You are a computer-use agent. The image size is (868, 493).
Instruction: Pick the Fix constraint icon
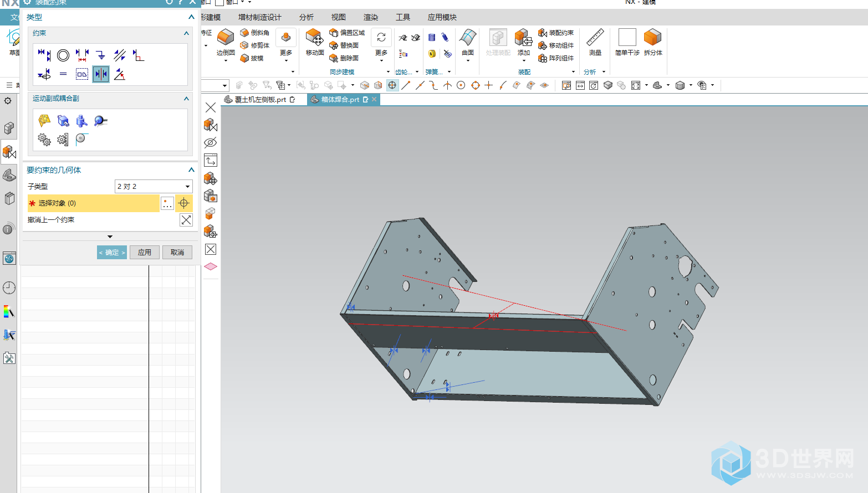101,55
